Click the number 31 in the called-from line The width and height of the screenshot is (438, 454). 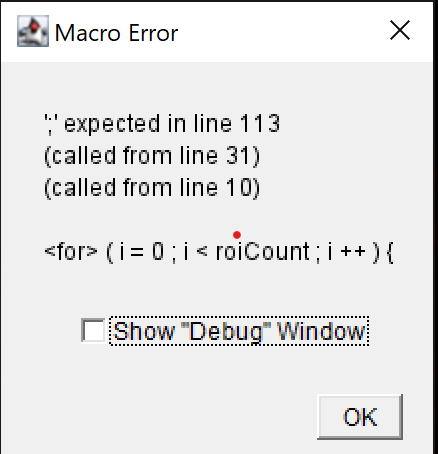click(x=237, y=156)
